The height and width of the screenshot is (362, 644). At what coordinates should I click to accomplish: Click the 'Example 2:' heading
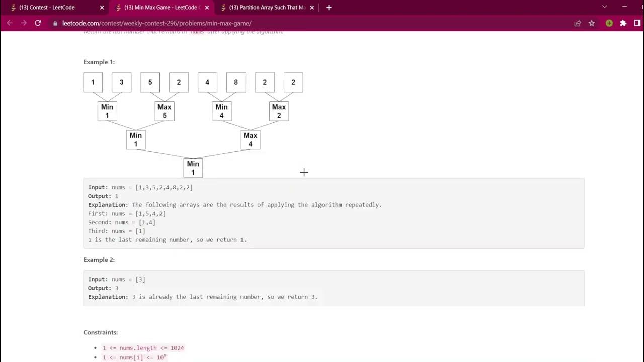point(99,260)
